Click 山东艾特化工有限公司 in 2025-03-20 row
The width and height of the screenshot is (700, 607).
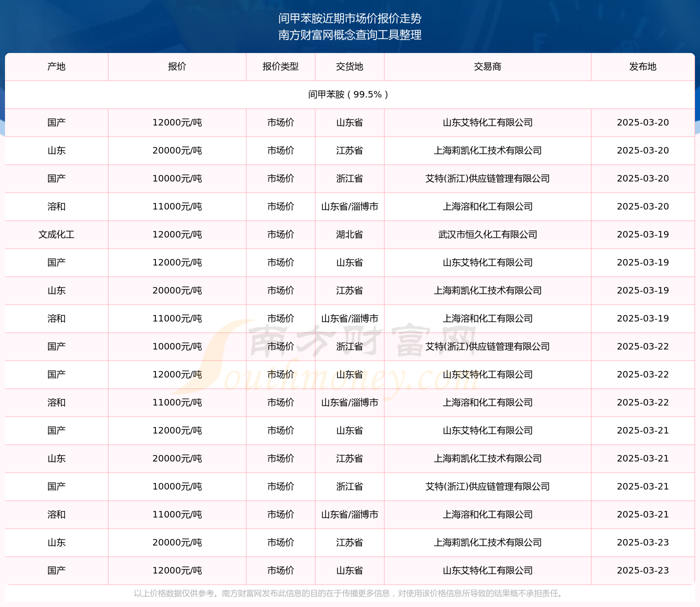pos(487,122)
